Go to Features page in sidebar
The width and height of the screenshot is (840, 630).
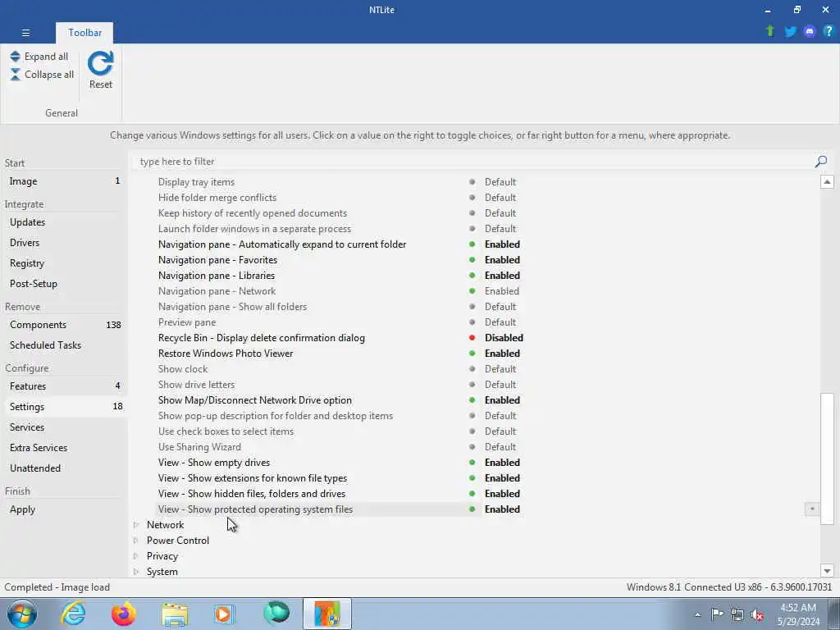pos(64,386)
